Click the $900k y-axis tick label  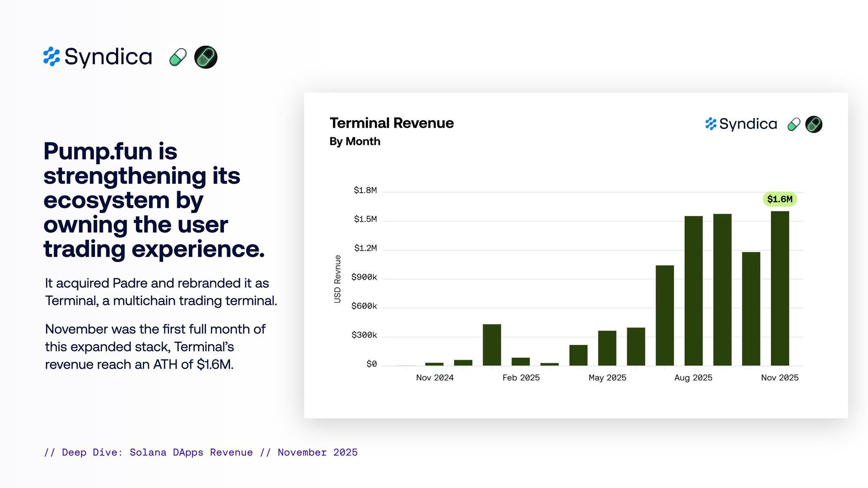[x=364, y=277]
